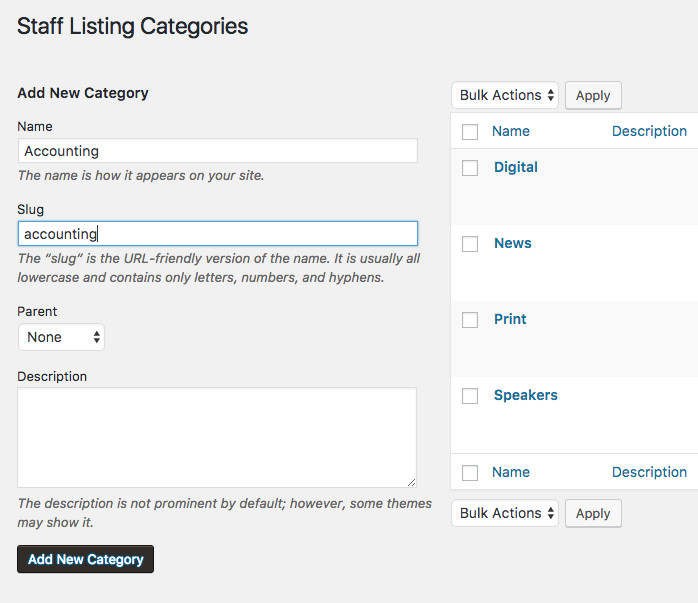Toggle the select-all checkbox in table header
This screenshot has height=603, width=698.
point(470,132)
